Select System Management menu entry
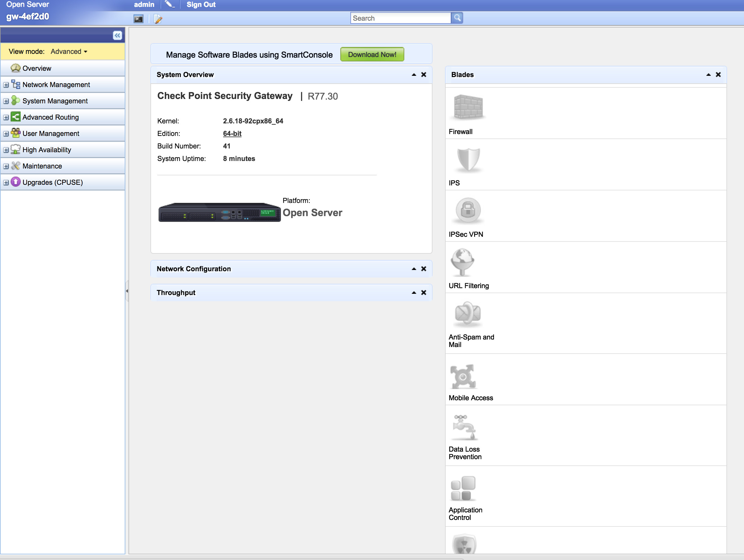Image resolution: width=744 pixels, height=560 pixels. pyautogui.click(x=63, y=101)
